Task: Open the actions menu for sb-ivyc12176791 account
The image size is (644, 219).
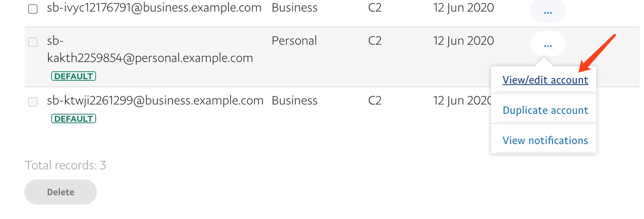Action: point(548,12)
